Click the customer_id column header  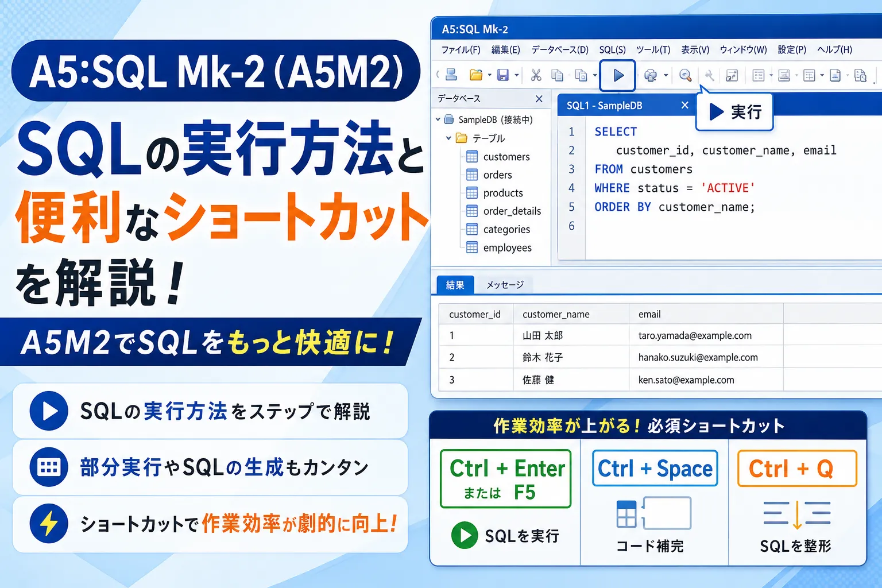click(x=476, y=314)
